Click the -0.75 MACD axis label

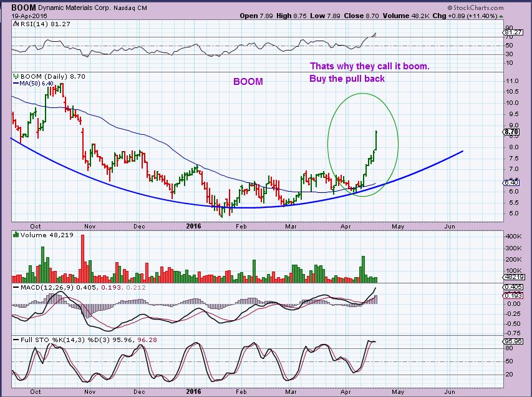(x=513, y=333)
